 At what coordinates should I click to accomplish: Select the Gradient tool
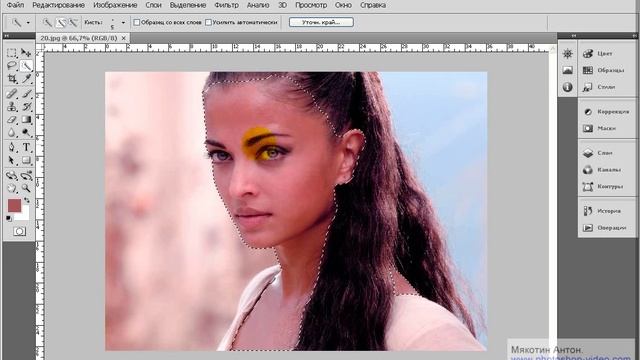pos(26,120)
